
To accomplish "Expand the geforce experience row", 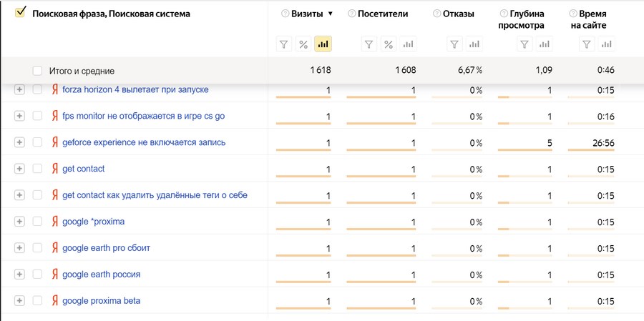I will (19, 142).
